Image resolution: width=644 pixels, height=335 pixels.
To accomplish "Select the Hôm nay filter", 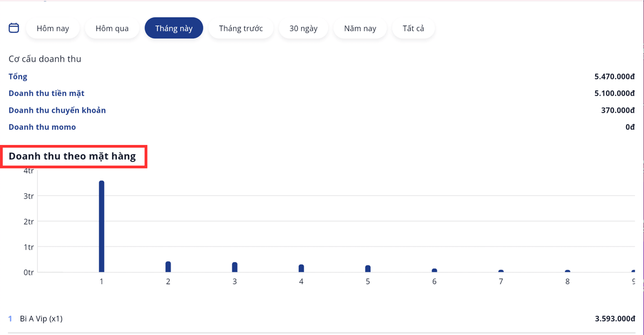I will pyautogui.click(x=53, y=28).
